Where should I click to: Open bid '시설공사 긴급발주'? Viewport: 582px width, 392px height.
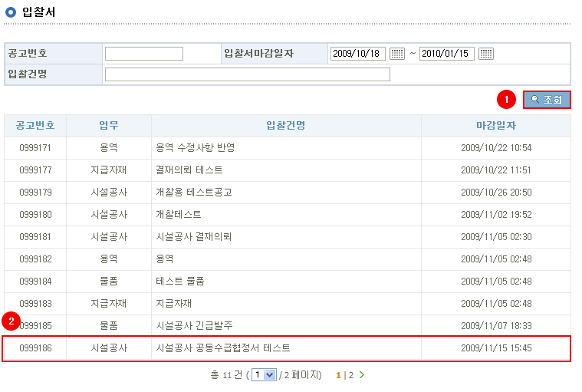click(x=194, y=326)
